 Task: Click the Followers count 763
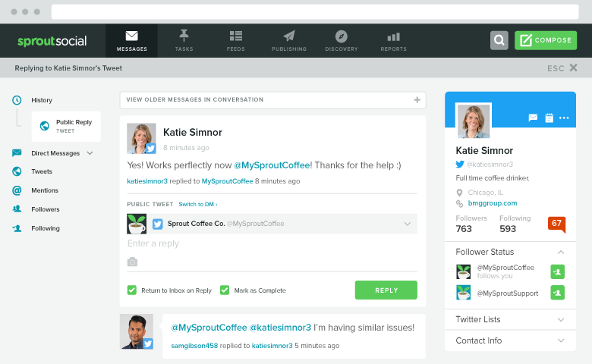(x=464, y=228)
